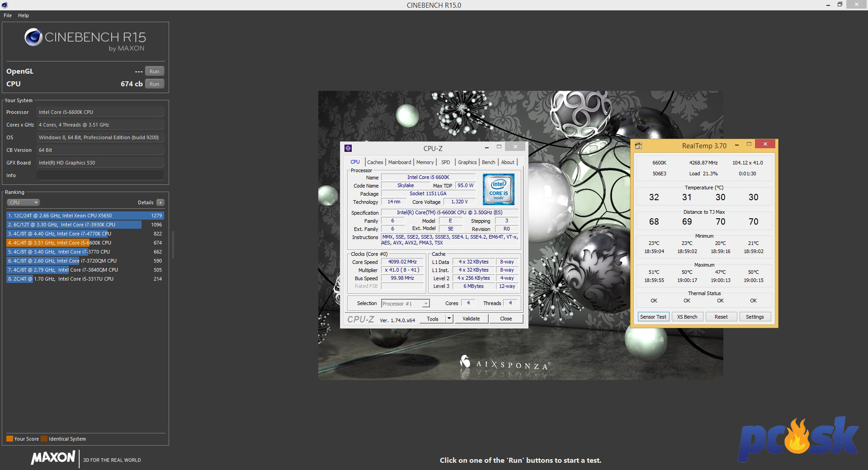868x470 pixels.
Task: Click the Close button in CPU-Z
Action: 506,319
